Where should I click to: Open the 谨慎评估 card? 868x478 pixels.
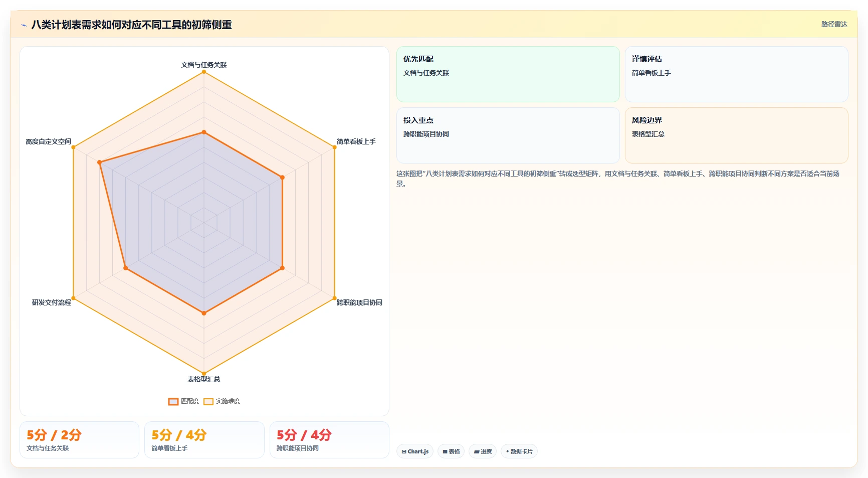pyautogui.click(x=736, y=74)
